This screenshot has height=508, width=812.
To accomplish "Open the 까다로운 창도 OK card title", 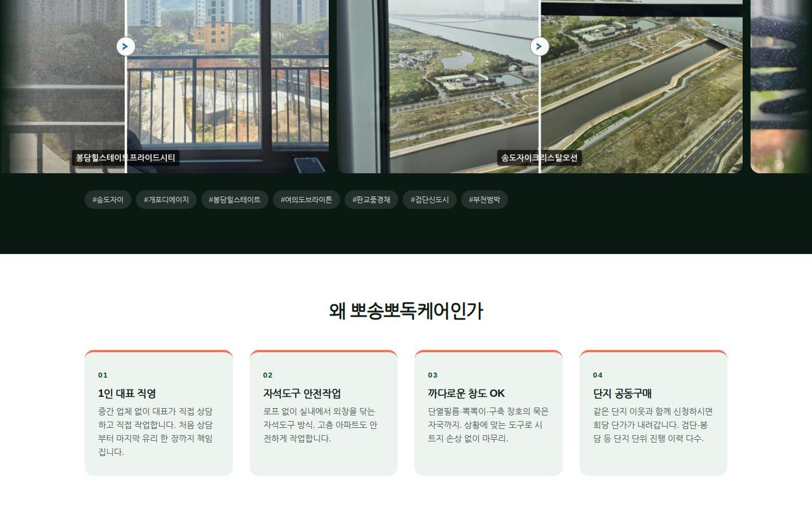I will (466, 393).
